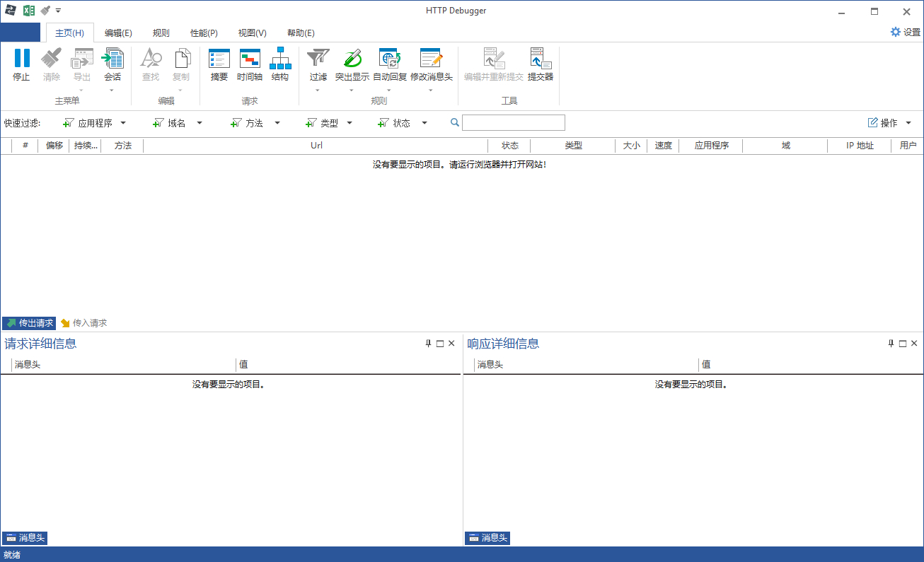Click the 设置 gear icon
The image size is (924, 562).
[896, 32]
